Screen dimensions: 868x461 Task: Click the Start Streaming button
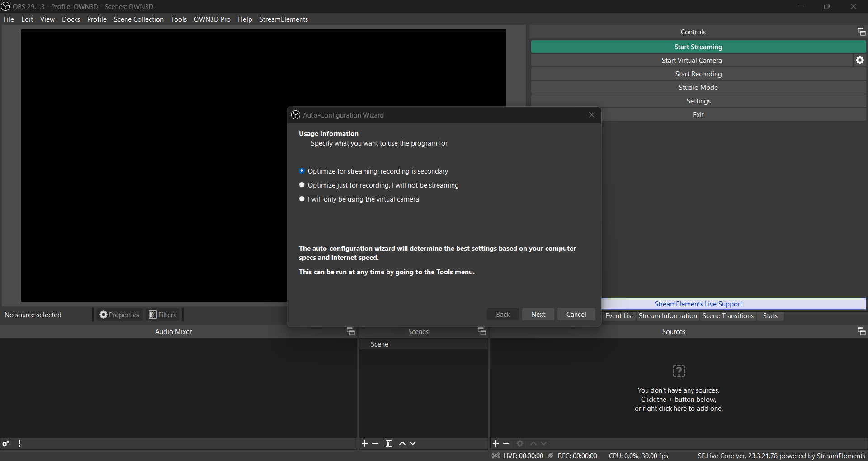click(698, 47)
